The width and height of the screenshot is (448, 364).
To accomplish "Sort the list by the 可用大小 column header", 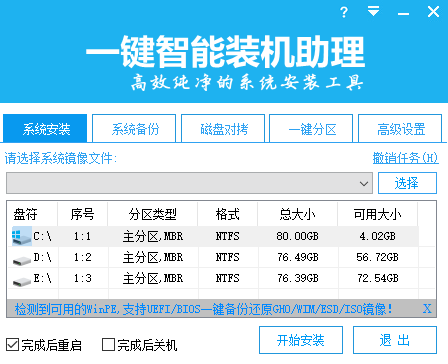I will click(377, 214).
